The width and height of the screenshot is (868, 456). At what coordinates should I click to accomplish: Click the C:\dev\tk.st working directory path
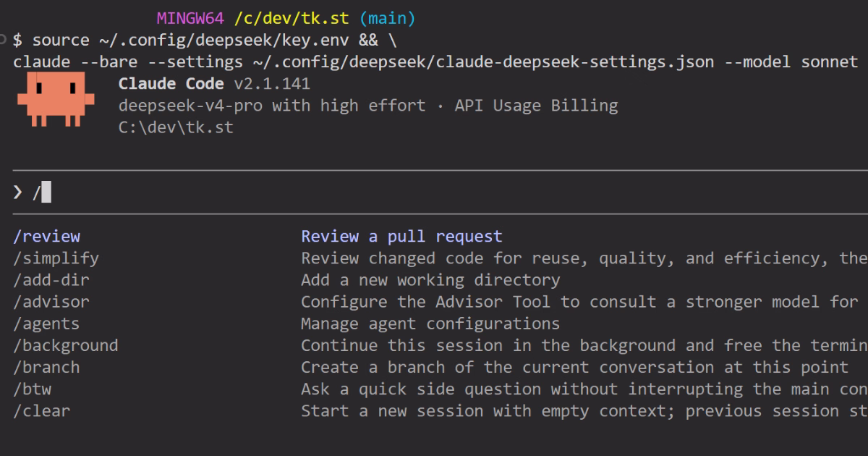tap(176, 127)
